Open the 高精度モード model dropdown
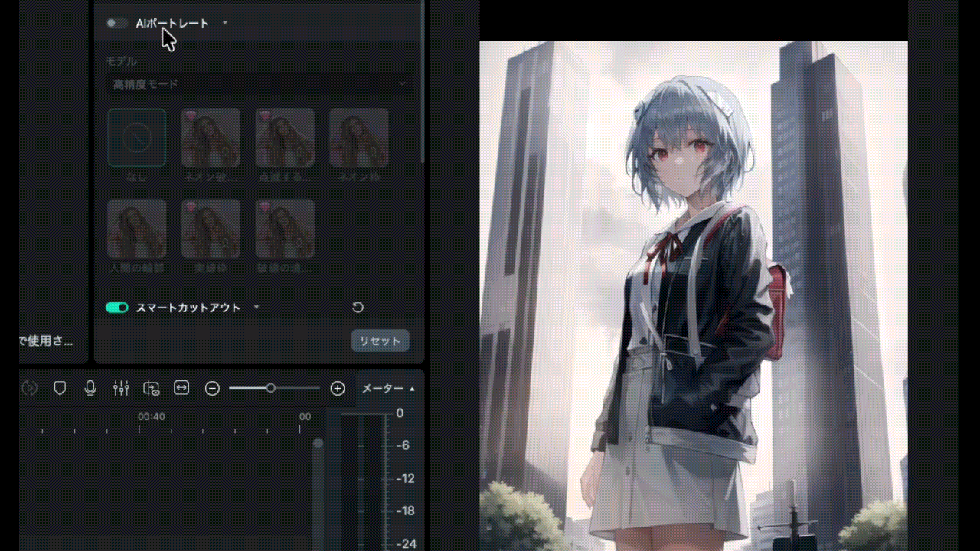 (260, 83)
